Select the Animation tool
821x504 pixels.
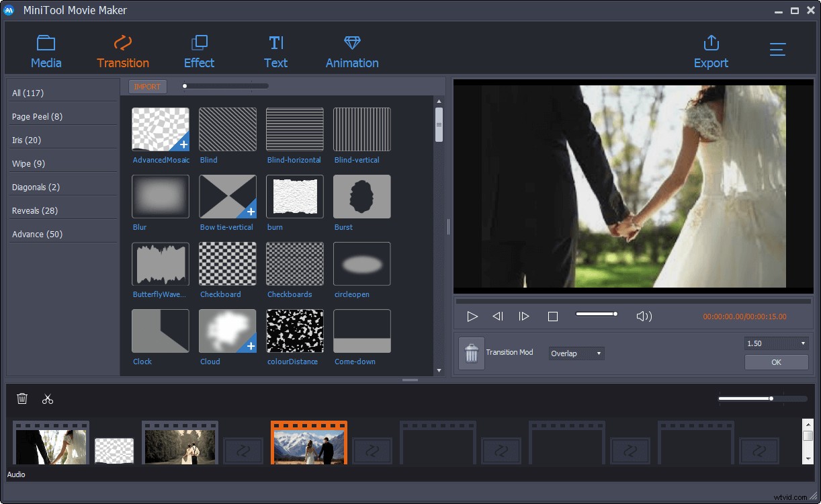click(x=352, y=50)
